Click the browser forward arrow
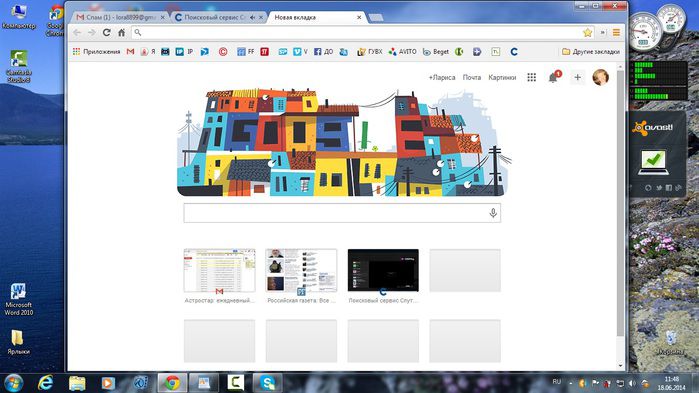This screenshot has height=393, width=699. 91,33
